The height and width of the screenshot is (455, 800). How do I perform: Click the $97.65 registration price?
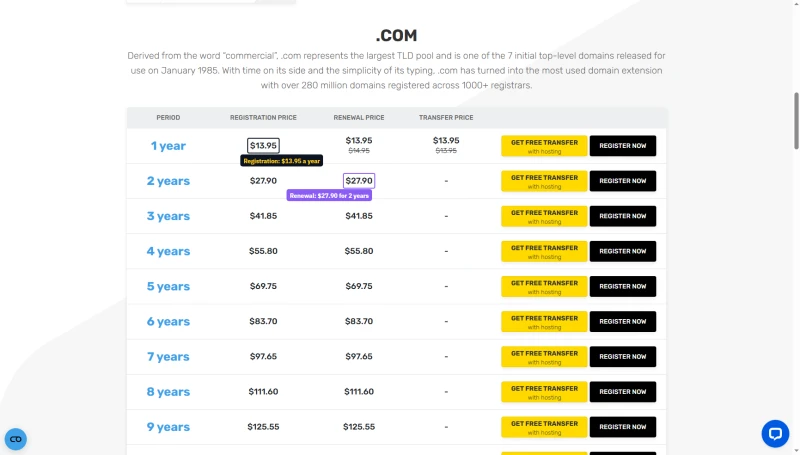(263, 357)
